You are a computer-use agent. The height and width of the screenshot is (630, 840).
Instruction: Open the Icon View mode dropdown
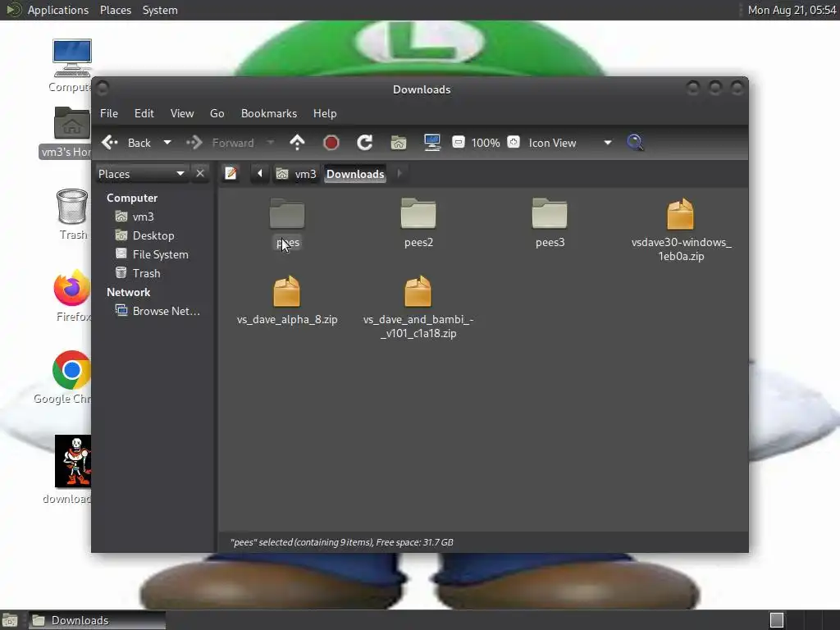(x=570, y=143)
